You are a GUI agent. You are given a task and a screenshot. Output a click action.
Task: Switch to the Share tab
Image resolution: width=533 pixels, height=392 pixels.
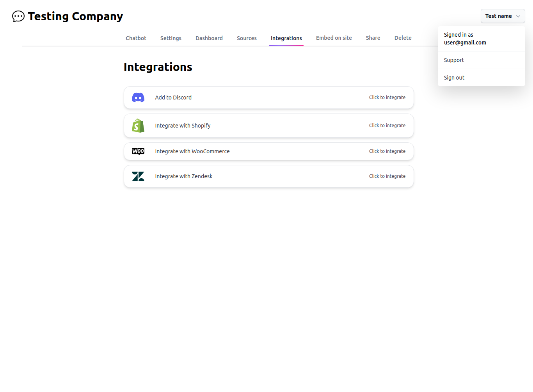(x=373, y=38)
